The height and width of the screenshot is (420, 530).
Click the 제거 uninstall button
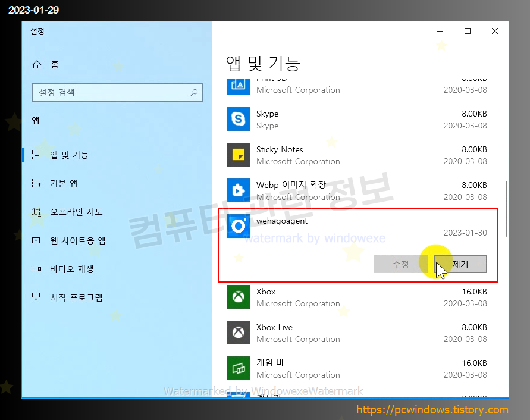(460, 264)
